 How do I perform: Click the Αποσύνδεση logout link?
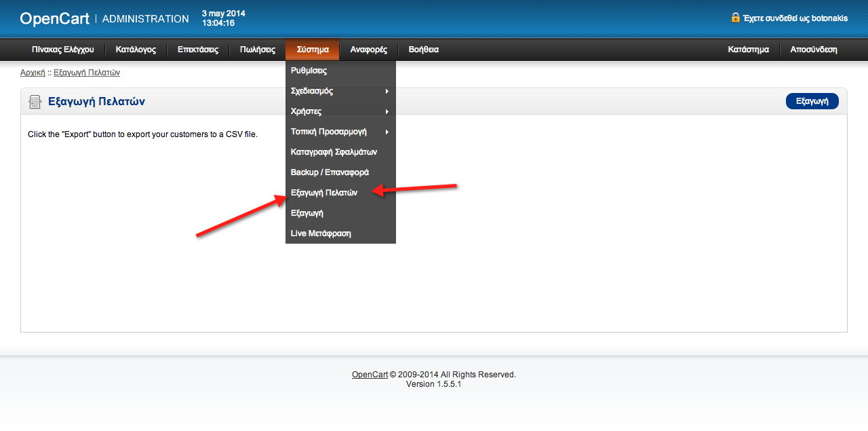pos(814,50)
